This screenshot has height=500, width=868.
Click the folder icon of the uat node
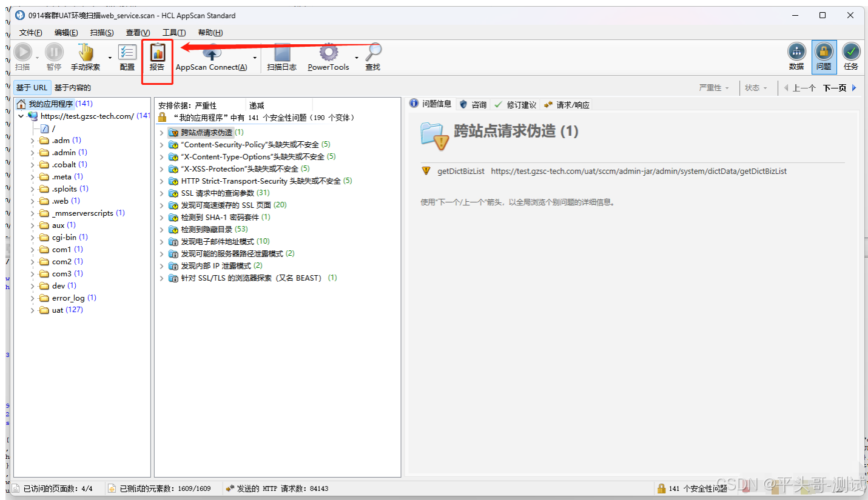pos(44,310)
